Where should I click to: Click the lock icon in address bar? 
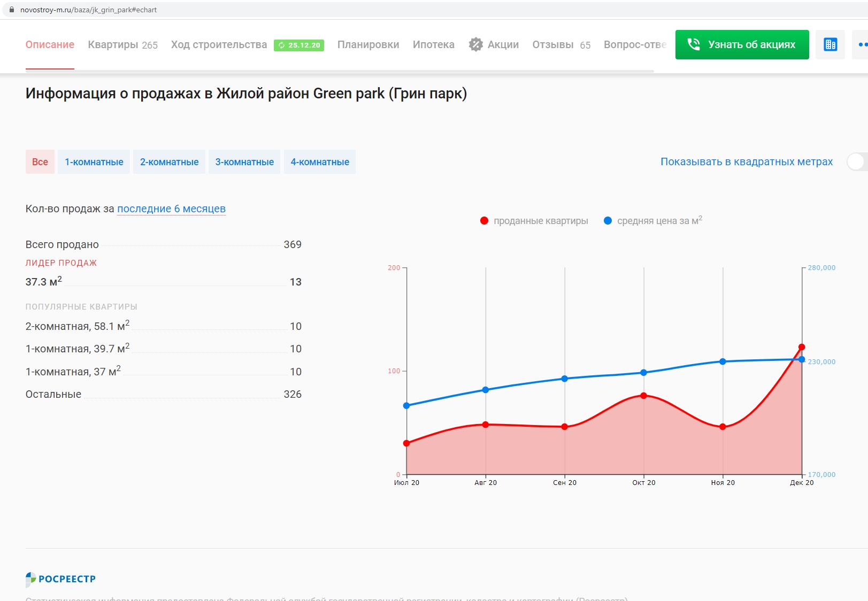tap(12, 10)
